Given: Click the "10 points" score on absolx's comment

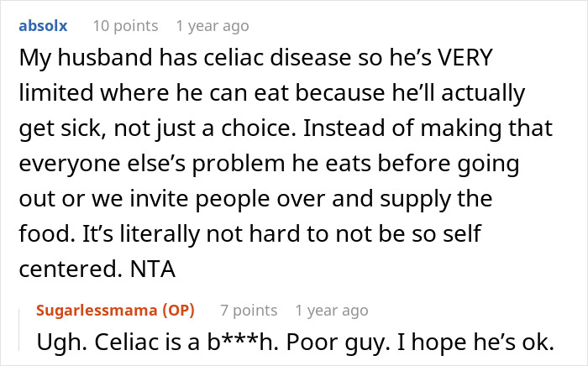Looking at the screenshot, I should click(123, 26).
